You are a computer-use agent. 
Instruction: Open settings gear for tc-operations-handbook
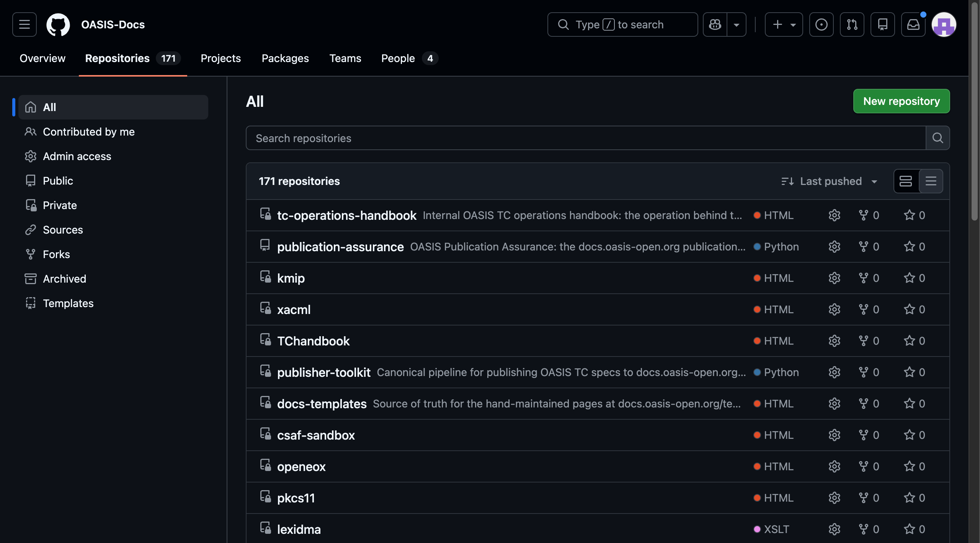tap(835, 215)
